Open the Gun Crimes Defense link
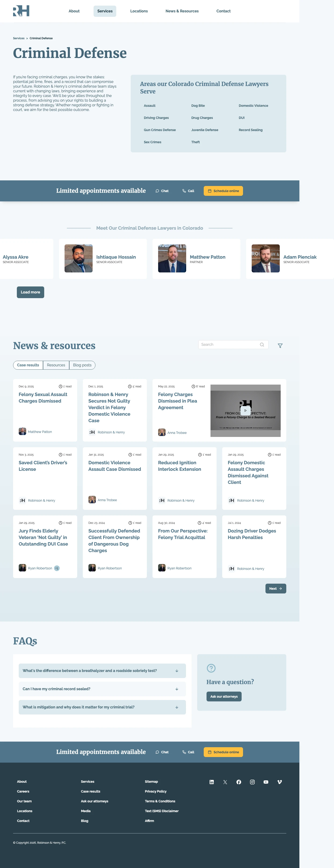Viewport: 334px width, 868px height. tap(160, 130)
